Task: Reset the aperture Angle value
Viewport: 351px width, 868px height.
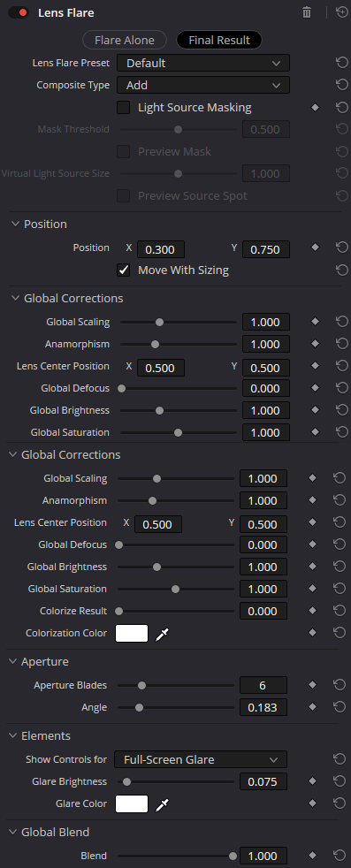Action: tap(339, 707)
